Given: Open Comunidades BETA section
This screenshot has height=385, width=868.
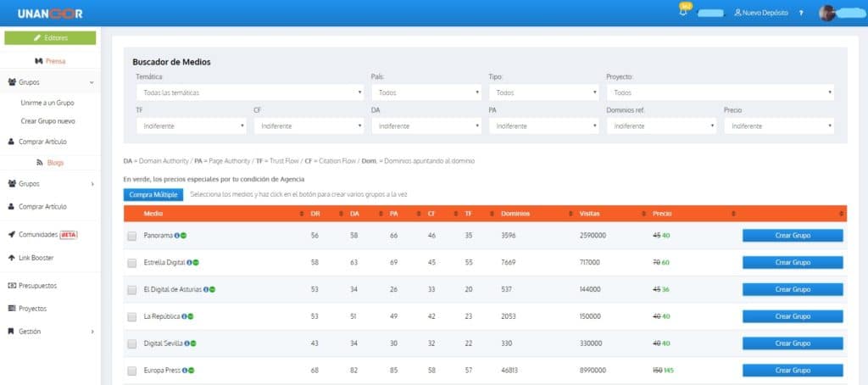Looking at the screenshot, I should (42, 235).
